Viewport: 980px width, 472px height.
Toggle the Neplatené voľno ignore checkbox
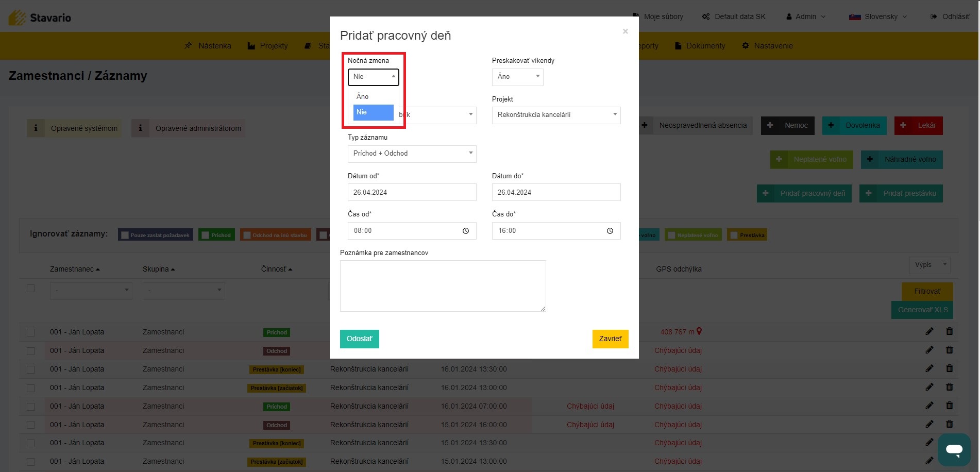point(671,235)
